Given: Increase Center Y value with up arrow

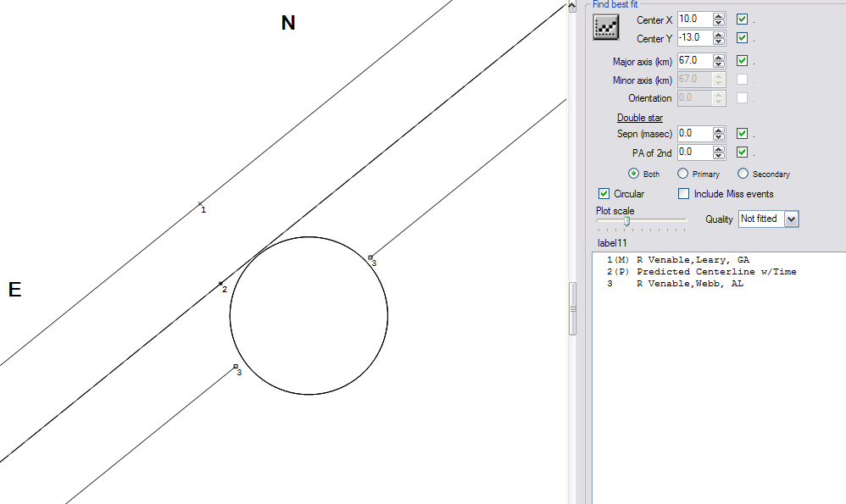Looking at the screenshot, I should pyautogui.click(x=718, y=35).
